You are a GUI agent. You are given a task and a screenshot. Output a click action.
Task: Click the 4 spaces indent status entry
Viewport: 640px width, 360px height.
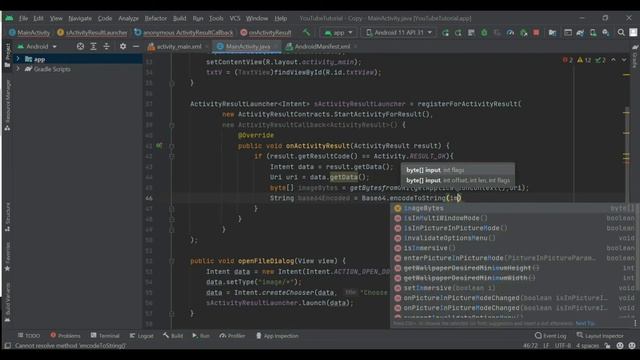pyautogui.click(x=587, y=346)
